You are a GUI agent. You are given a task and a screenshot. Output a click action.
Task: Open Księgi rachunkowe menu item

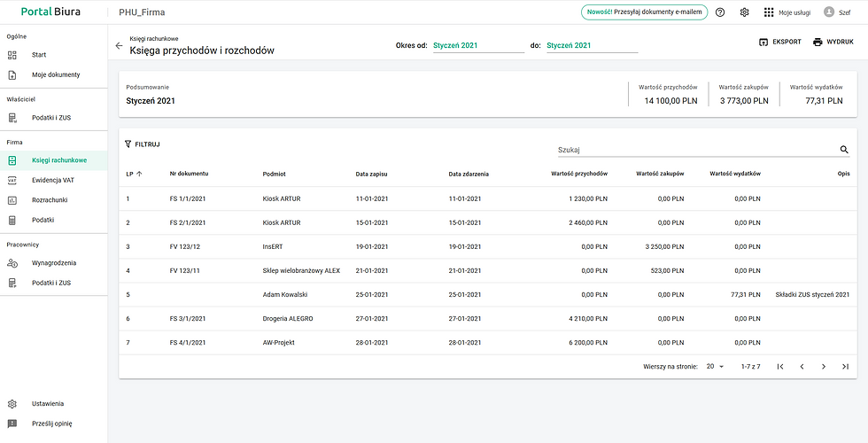pos(54,160)
